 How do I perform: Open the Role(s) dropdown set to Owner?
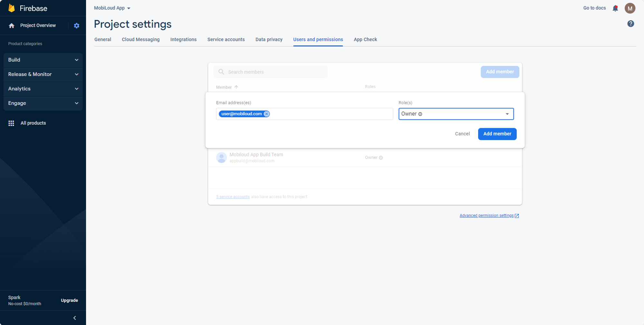(456, 114)
